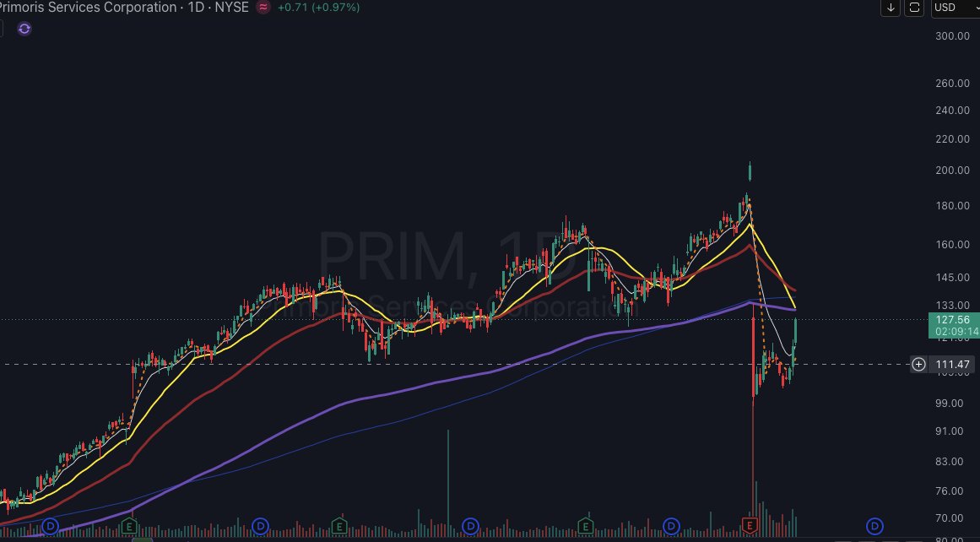Viewport: 980px width, 542px height.
Task: Click the pink approximate-data icon beside NYSE
Action: (x=263, y=8)
